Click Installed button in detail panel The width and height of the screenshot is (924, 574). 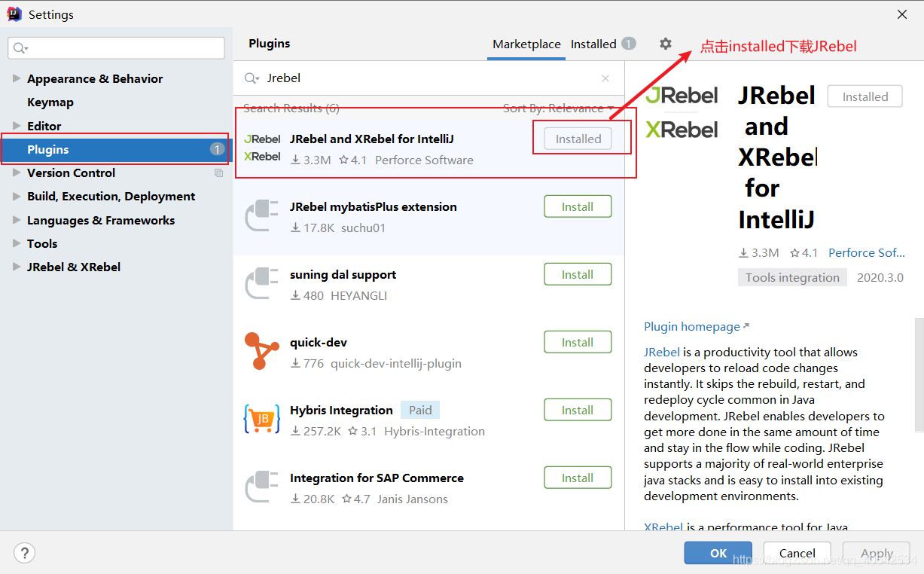tap(865, 96)
